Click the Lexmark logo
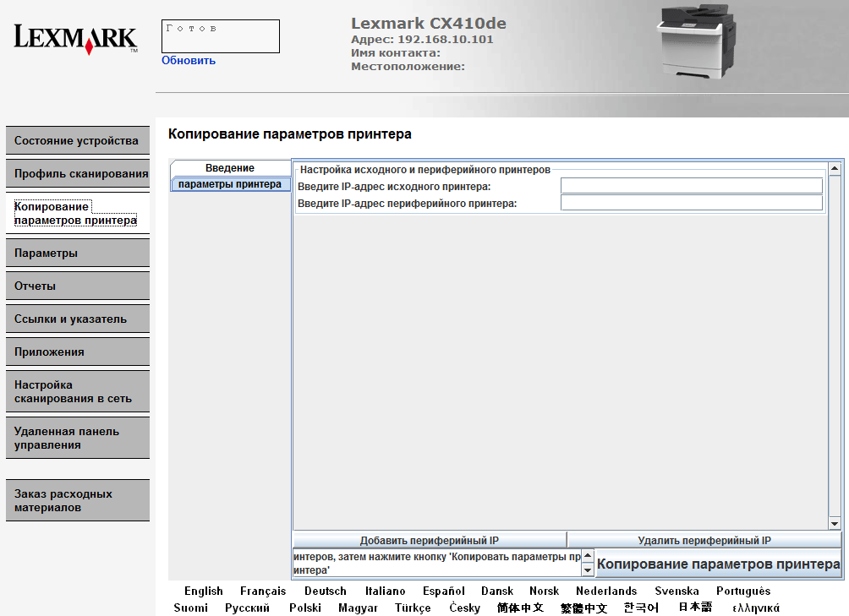Image resolution: width=849 pixels, height=616 pixels. point(76,39)
